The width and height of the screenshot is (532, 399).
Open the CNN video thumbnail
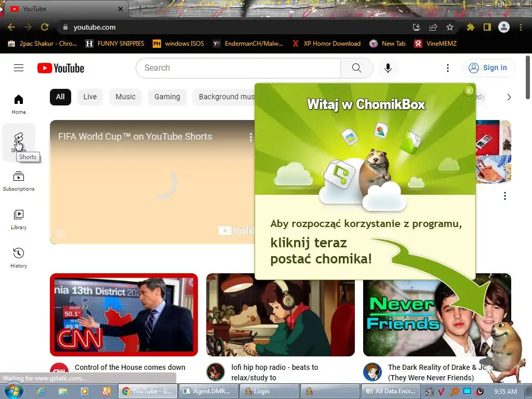(x=124, y=315)
